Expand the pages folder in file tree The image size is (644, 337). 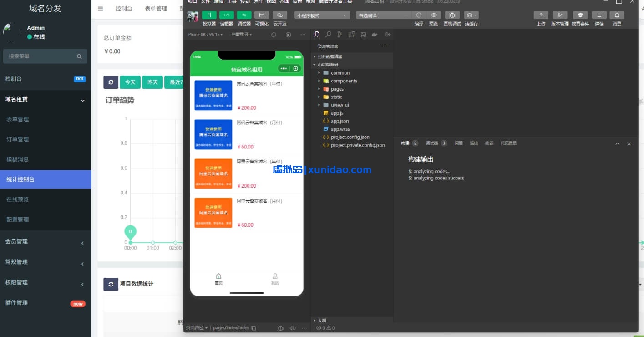tap(337, 89)
